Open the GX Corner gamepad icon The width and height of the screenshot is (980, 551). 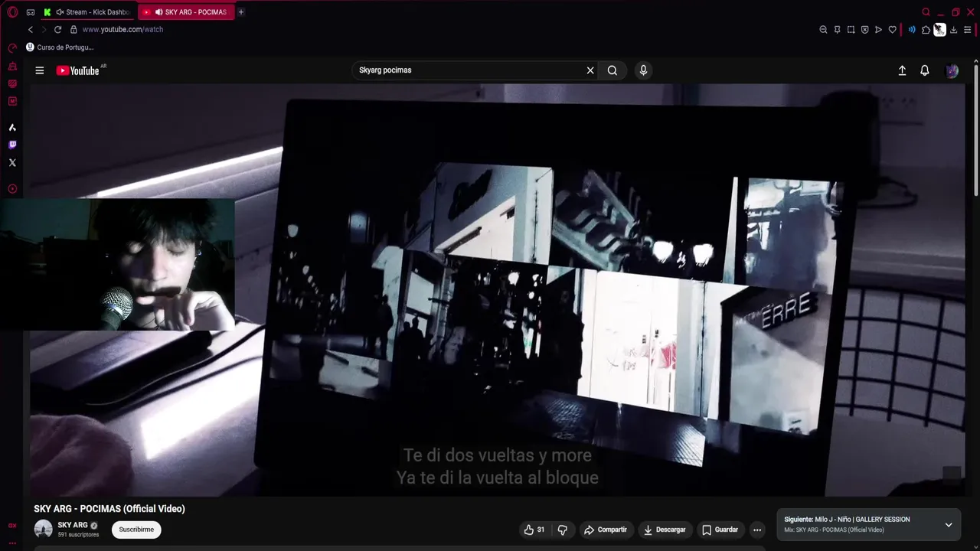coord(31,12)
